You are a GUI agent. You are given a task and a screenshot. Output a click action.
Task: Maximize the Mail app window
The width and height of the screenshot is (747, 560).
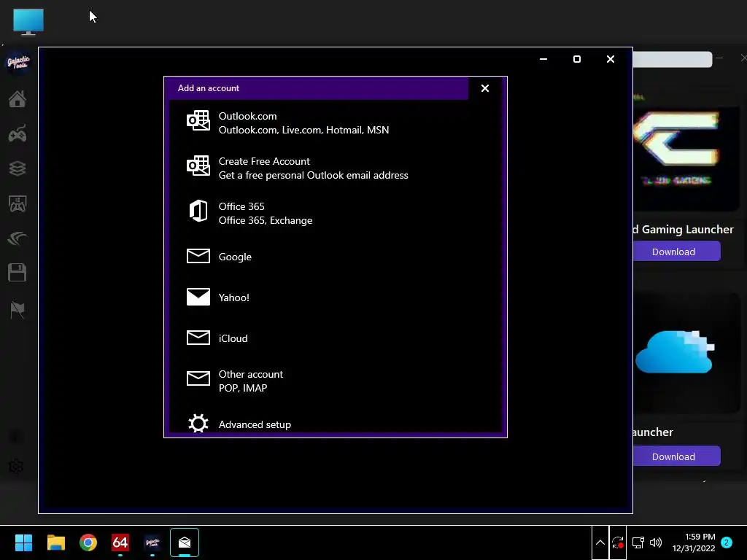[x=577, y=59]
